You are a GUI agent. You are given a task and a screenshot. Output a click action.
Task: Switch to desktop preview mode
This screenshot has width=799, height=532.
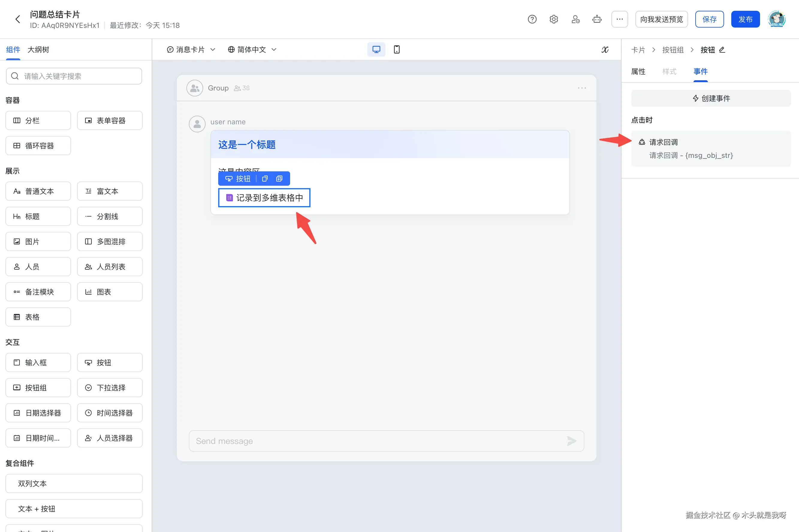(x=376, y=49)
